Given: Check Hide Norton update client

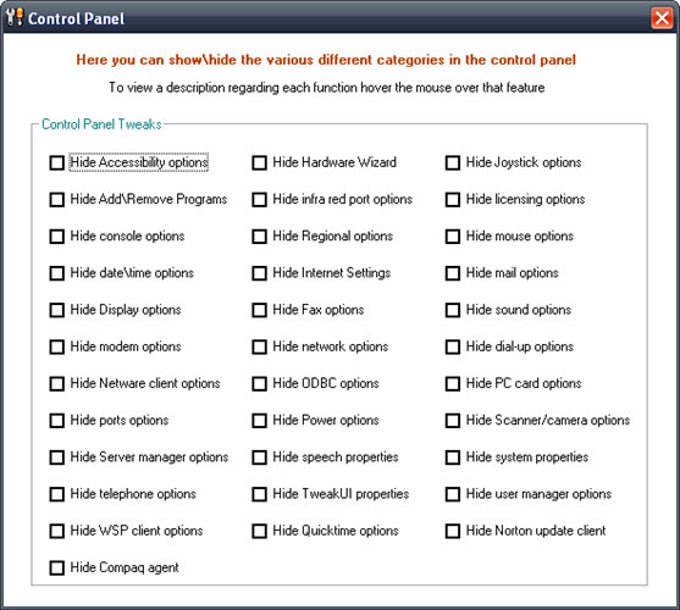Looking at the screenshot, I should 453,532.
